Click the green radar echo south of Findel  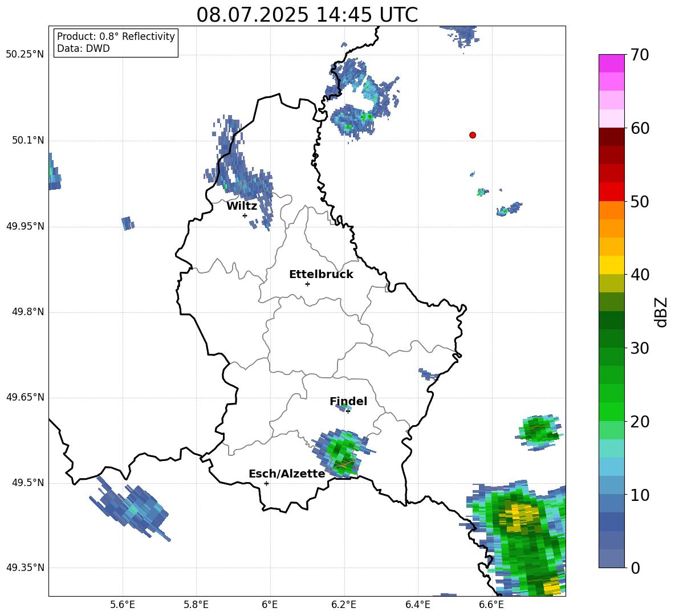[342, 454]
